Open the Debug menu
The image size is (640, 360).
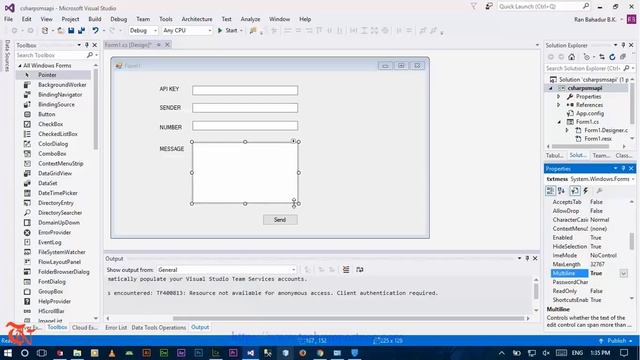118,19
